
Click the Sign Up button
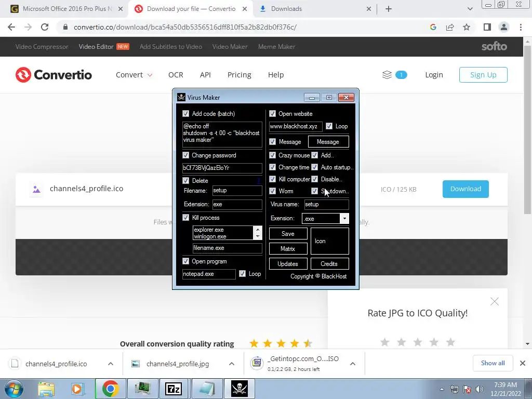click(483, 75)
